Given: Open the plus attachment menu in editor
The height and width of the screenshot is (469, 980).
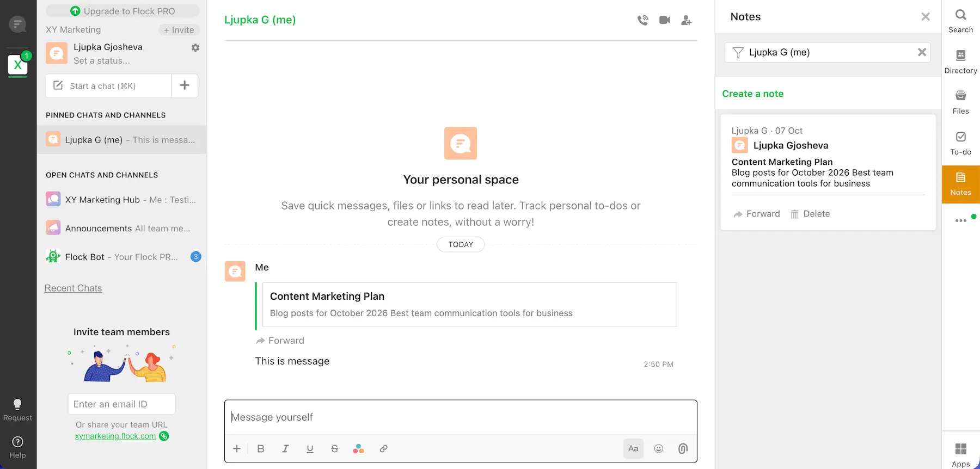Looking at the screenshot, I should [237, 449].
